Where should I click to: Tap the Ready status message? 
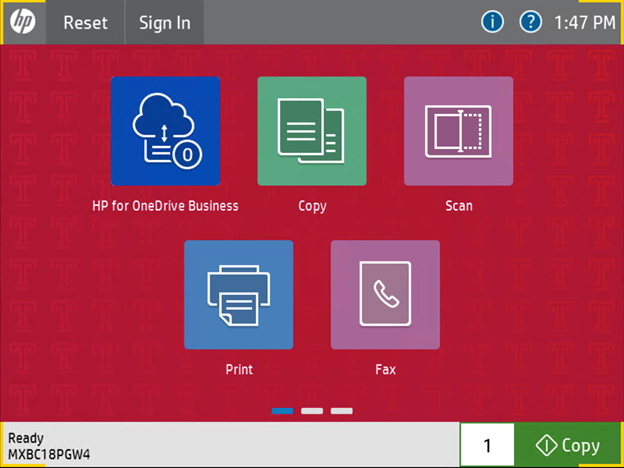(25, 438)
